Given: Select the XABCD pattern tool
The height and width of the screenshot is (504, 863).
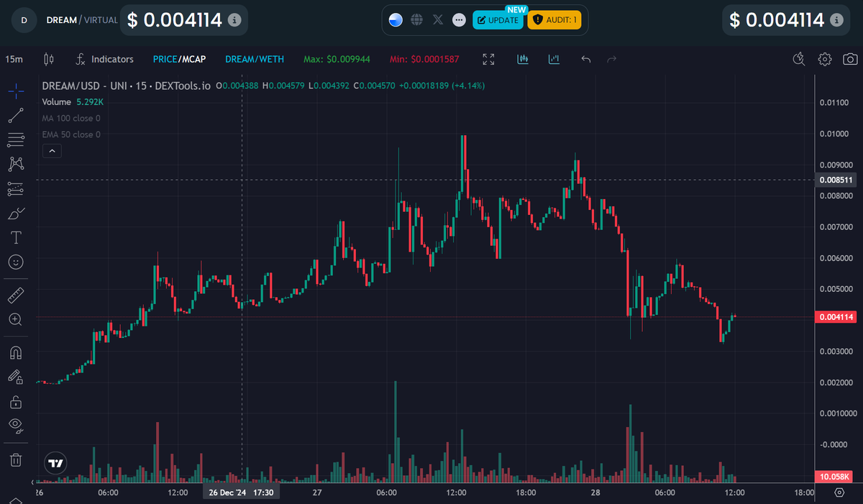Looking at the screenshot, I should pos(16,164).
